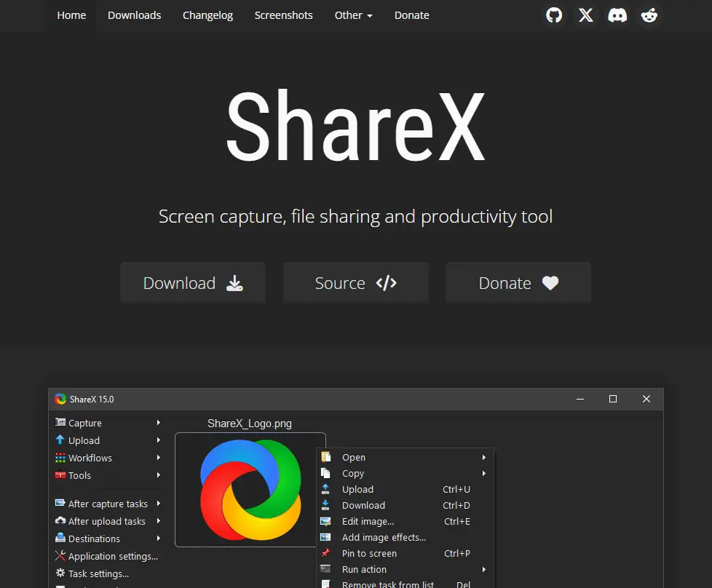Click the Open icon in context menu
This screenshot has height=588, width=712.
click(325, 457)
